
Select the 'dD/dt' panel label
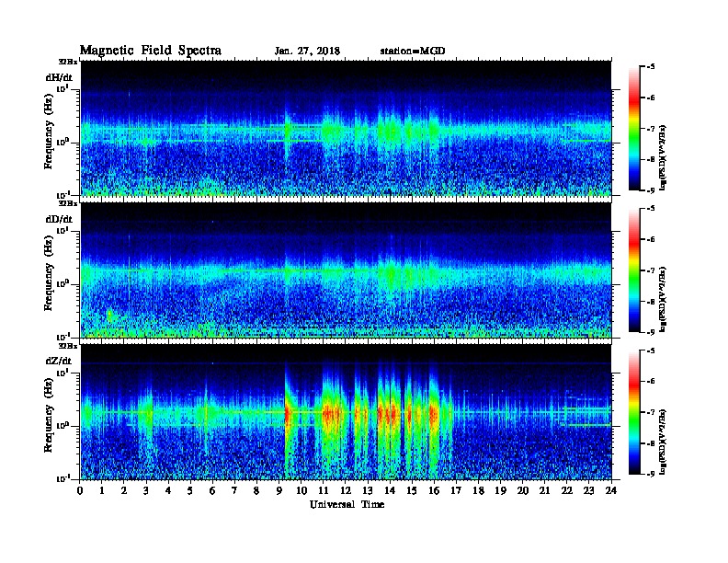tap(59, 219)
